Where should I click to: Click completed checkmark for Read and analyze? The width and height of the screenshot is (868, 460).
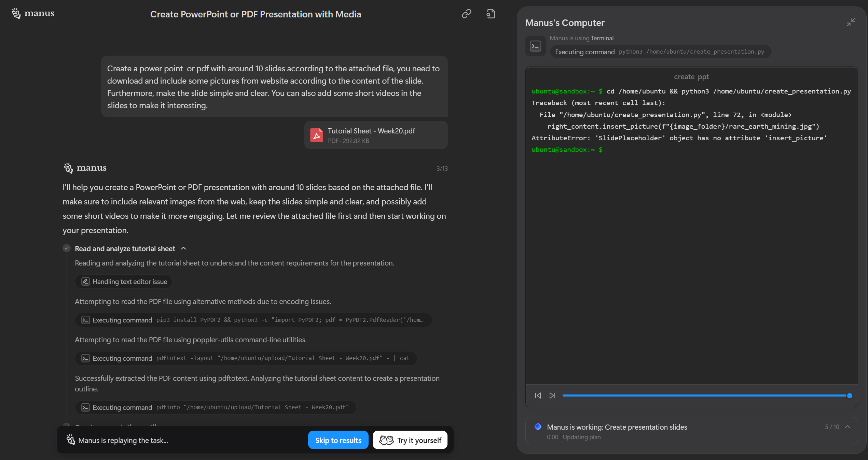pos(67,248)
